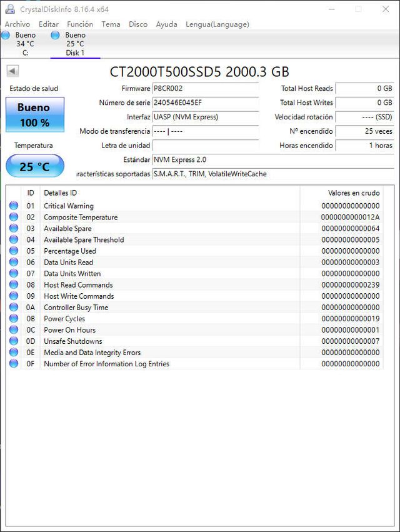Image resolution: width=400 pixels, height=532 pixels.
Task: Open the Función menu
Action: pyautogui.click(x=80, y=24)
